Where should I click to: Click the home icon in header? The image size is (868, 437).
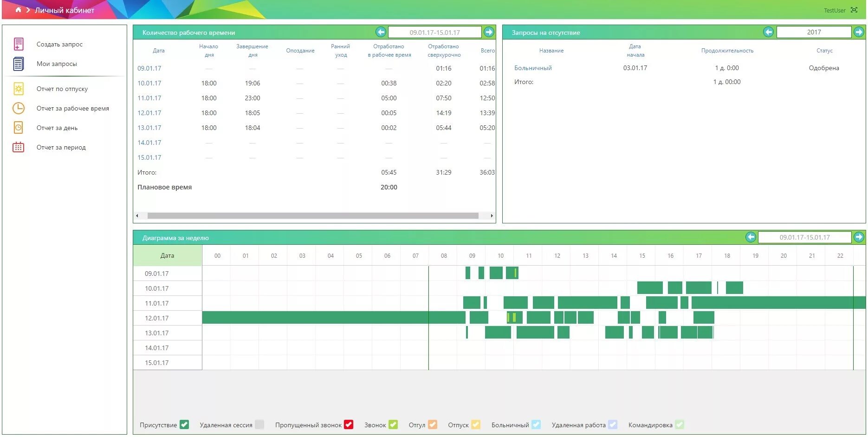(18, 10)
